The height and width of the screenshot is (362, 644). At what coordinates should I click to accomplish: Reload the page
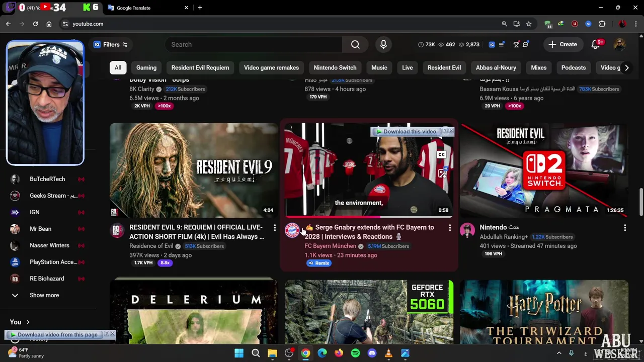[x=35, y=24]
